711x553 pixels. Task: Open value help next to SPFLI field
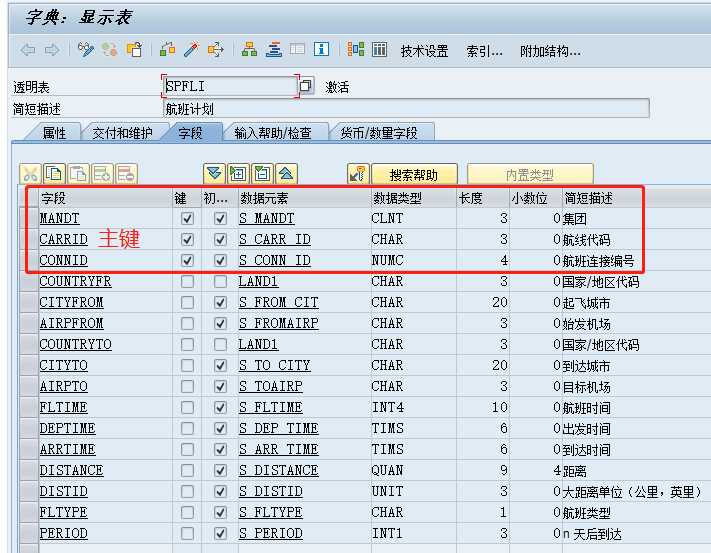(x=306, y=86)
